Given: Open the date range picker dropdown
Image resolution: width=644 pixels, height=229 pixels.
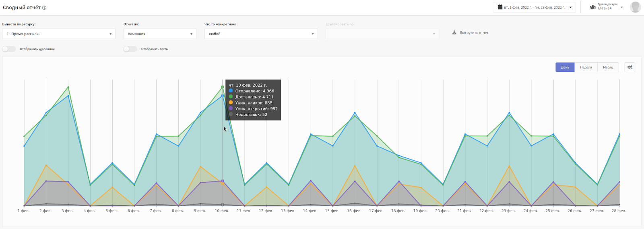Looking at the screenshot, I should pos(534,7).
